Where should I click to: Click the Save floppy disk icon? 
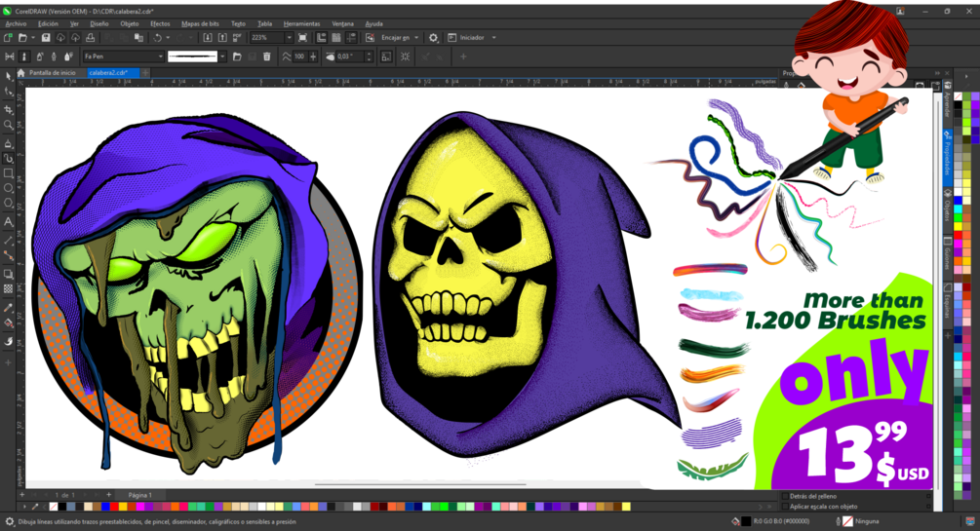point(46,38)
